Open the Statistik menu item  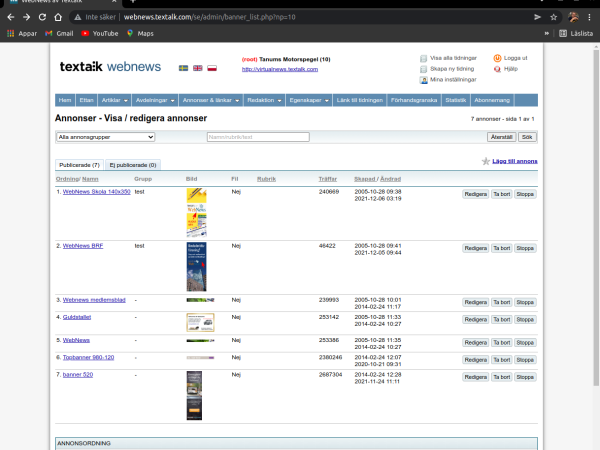(x=456, y=100)
